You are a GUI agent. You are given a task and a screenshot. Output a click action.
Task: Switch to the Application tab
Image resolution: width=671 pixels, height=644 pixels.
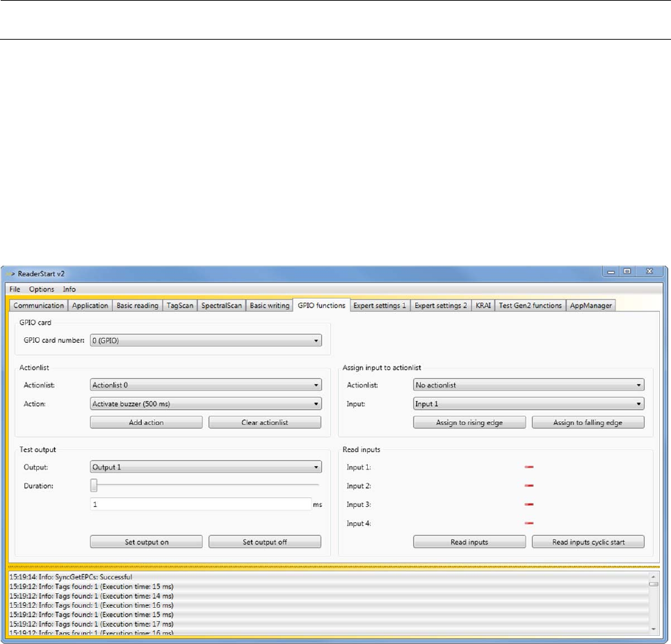point(90,305)
